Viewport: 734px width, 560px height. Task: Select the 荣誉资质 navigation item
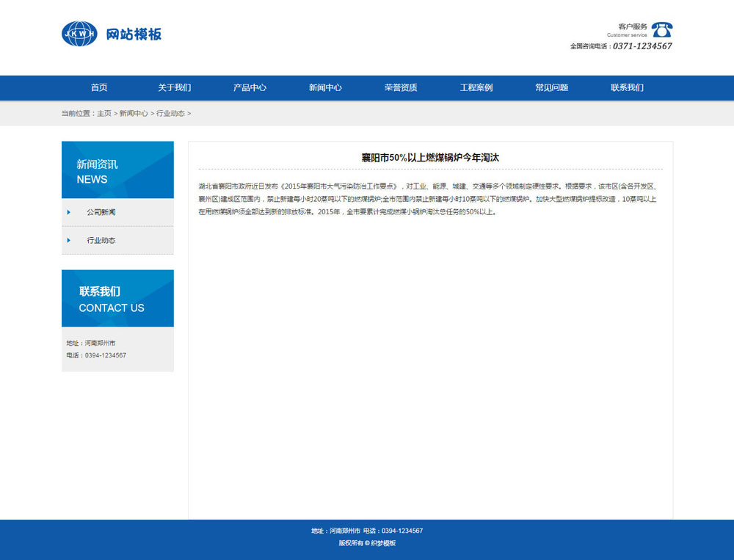[401, 87]
